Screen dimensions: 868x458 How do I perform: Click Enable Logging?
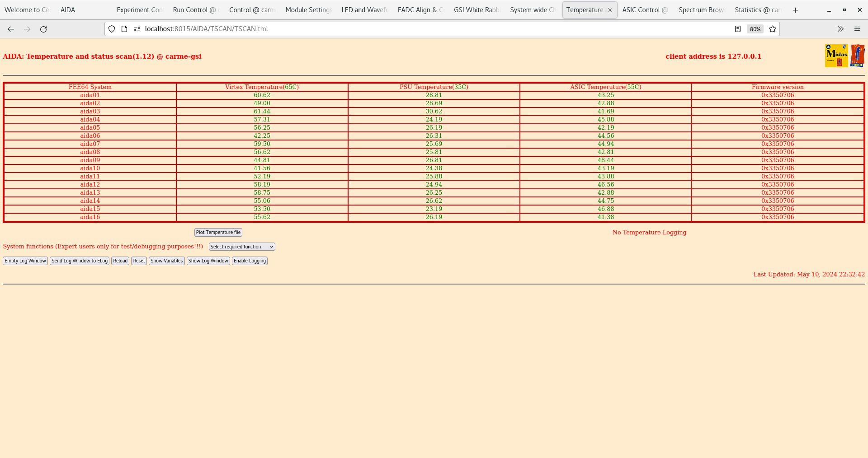[x=250, y=261]
